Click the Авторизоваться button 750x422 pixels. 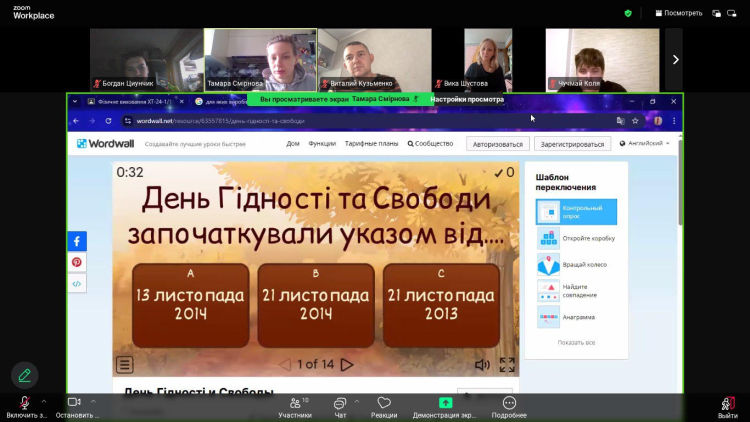click(497, 143)
